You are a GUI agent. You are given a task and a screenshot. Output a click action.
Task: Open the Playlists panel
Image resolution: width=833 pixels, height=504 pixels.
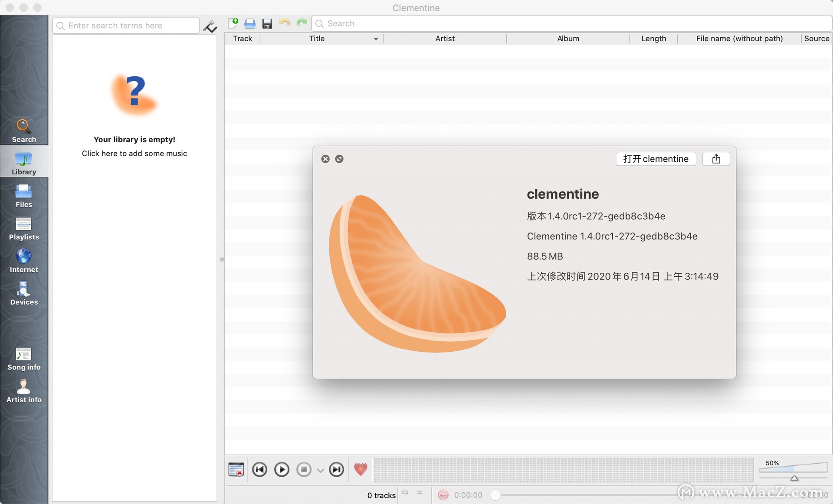24,228
